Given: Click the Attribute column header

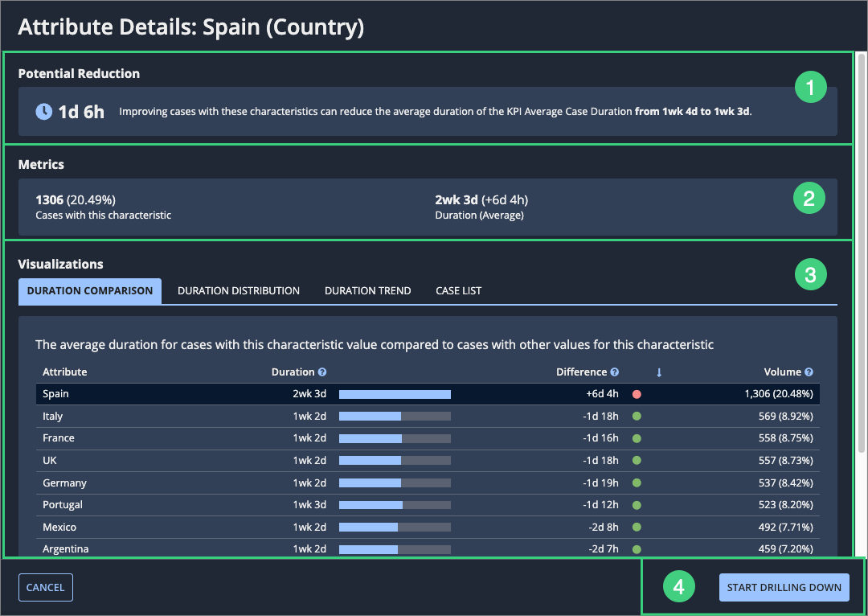Looking at the screenshot, I should [65, 372].
